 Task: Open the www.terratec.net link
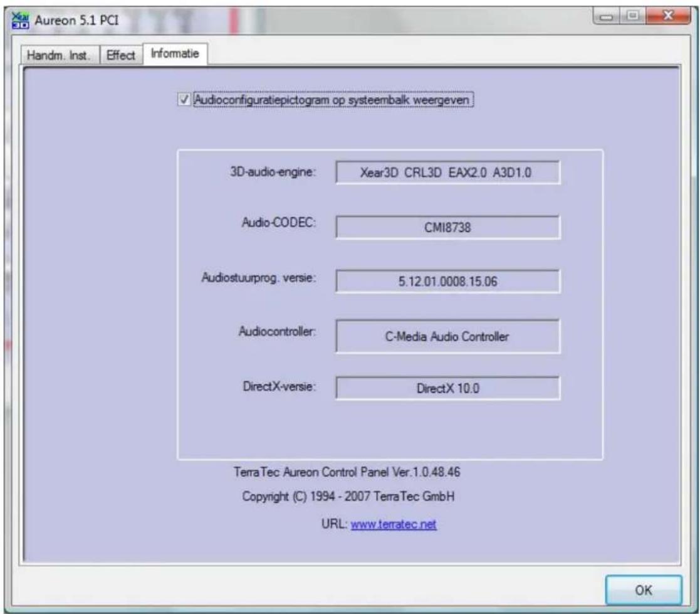pyautogui.click(x=394, y=524)
